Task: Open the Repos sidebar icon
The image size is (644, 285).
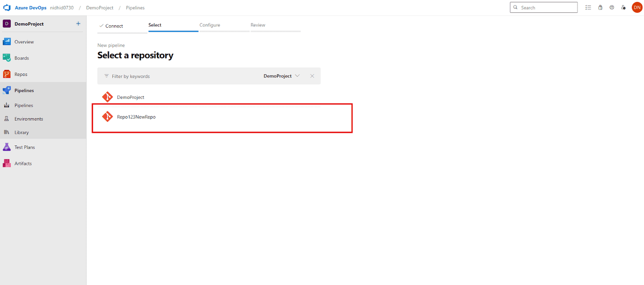Action: click(x=6, y=74)
